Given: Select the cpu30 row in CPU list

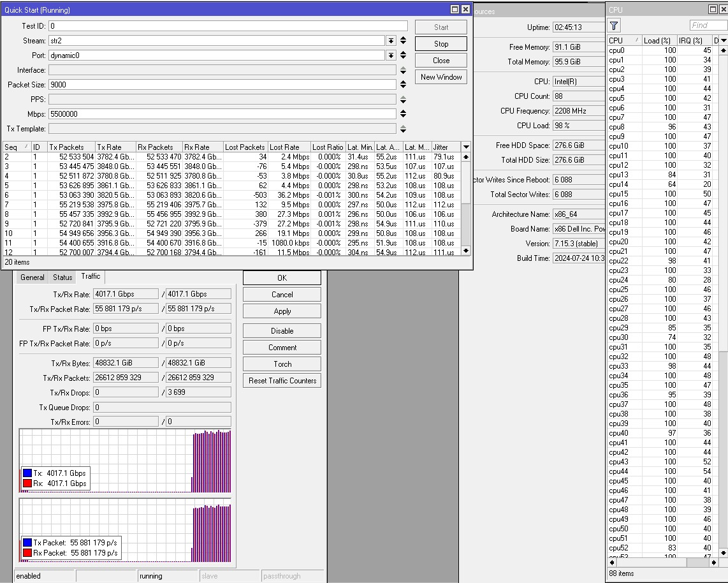Looking at the screenshot, I should pyautogui.click(x=663, y=337).
